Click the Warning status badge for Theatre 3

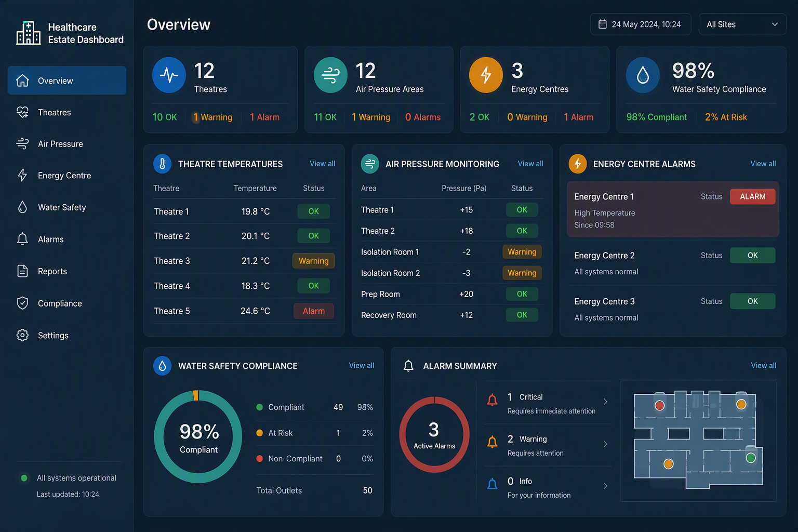coord(314,261)
